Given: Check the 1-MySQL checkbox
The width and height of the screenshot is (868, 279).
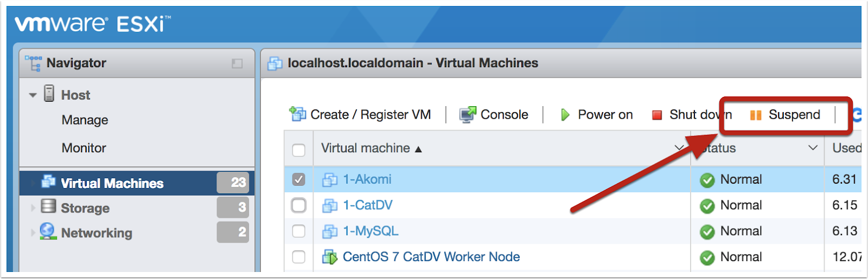Looking at the screenshot, I should (299, 231).
